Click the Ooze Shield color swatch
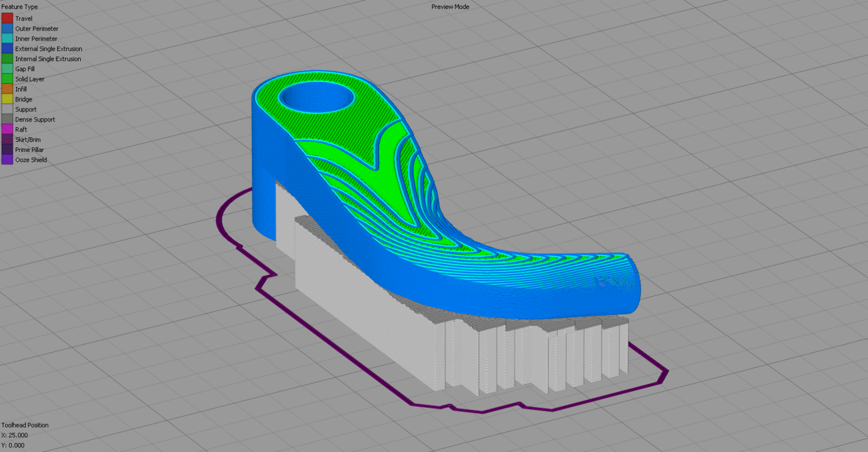This screenshot has height=452, width=868. point(7,160)
